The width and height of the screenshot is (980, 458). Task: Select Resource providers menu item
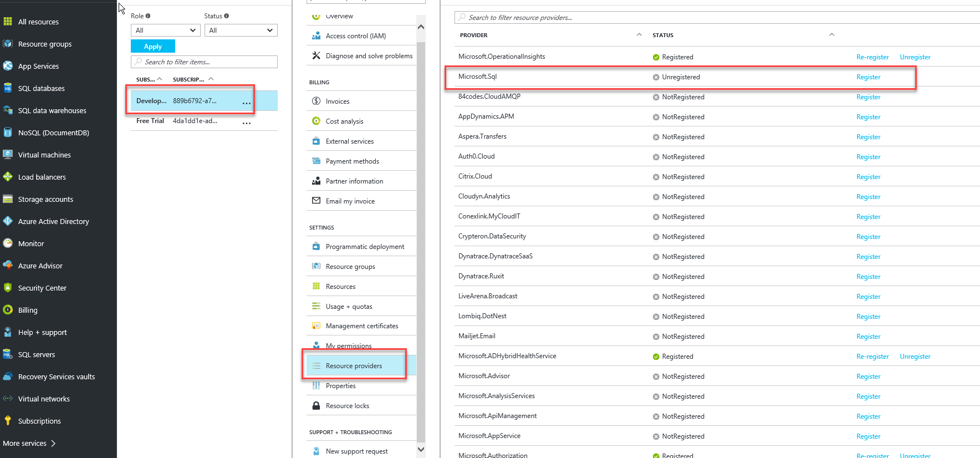point(361,365)
